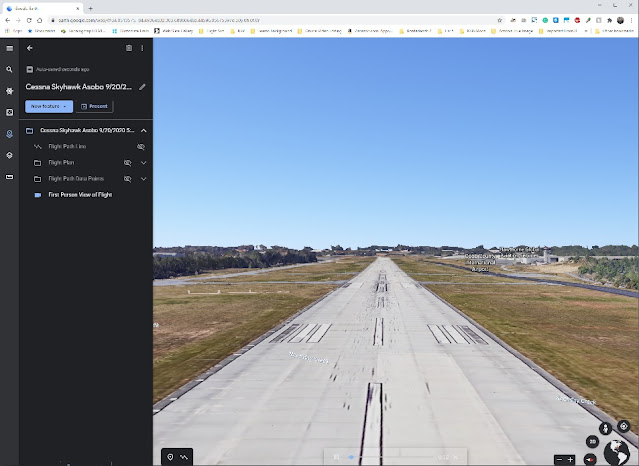Click the I'm Feeling Lucky dice icon
Screen dimensions: 639x466
(9, 112)
